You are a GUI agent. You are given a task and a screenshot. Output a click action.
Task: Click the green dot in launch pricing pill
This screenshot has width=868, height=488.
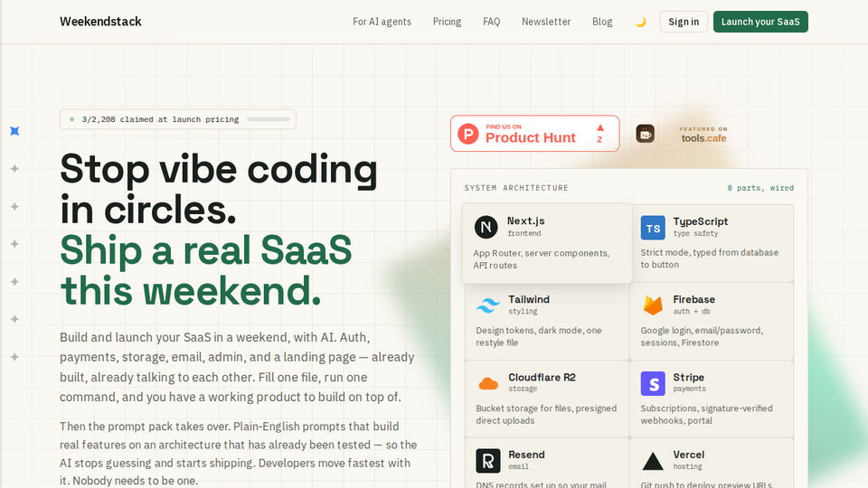(72, 119)
